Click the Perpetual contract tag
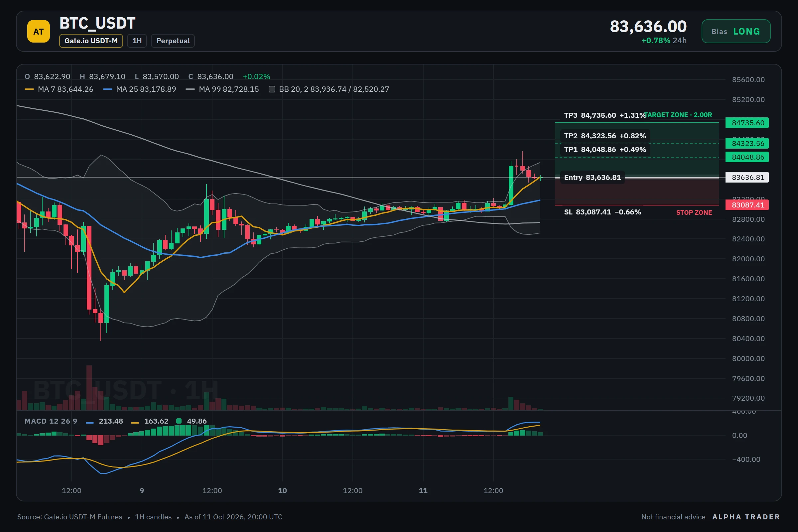The width and height of the screenshot is (798, 532). 173,41
